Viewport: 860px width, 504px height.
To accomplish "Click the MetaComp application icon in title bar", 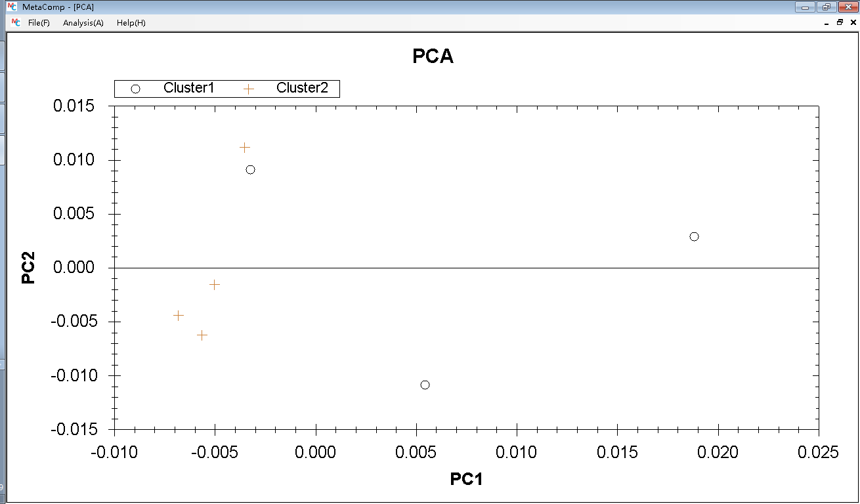I will coord(11,7).
